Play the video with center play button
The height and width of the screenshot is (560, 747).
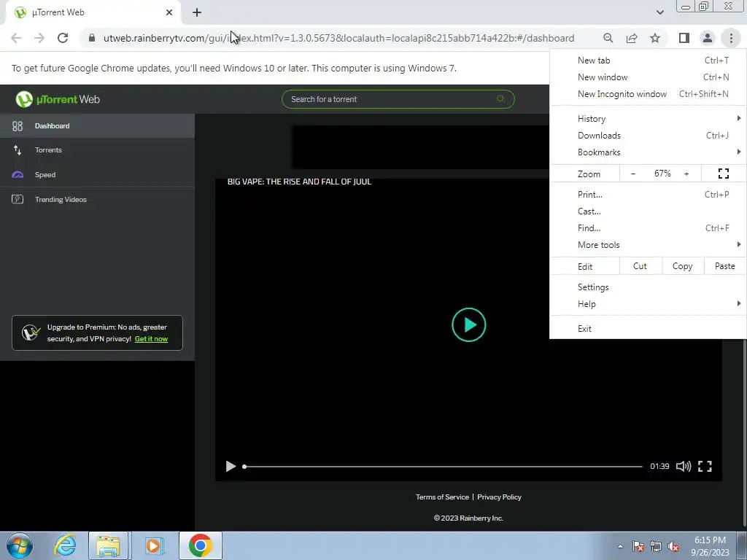tap(469, 324)
